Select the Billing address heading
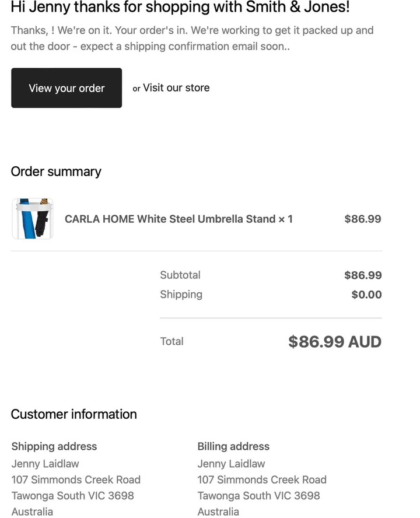Viewport: 420px width, 518px height. point(233,446)
